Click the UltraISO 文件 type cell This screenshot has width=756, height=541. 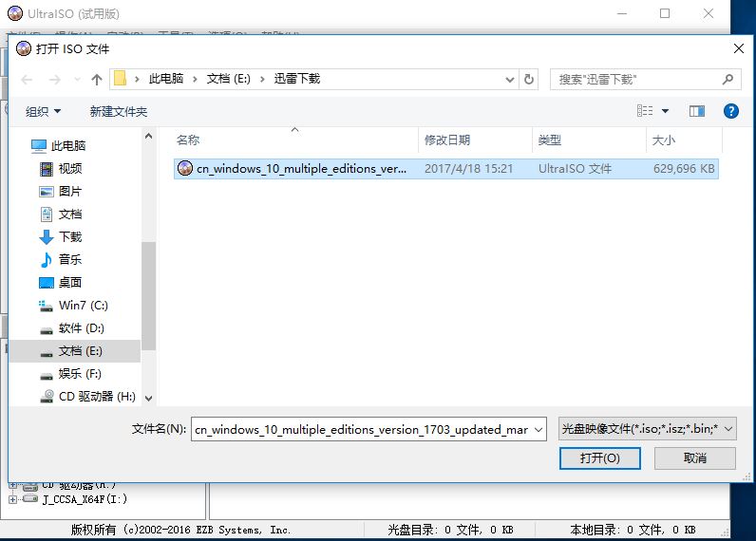tap(576, 169)
